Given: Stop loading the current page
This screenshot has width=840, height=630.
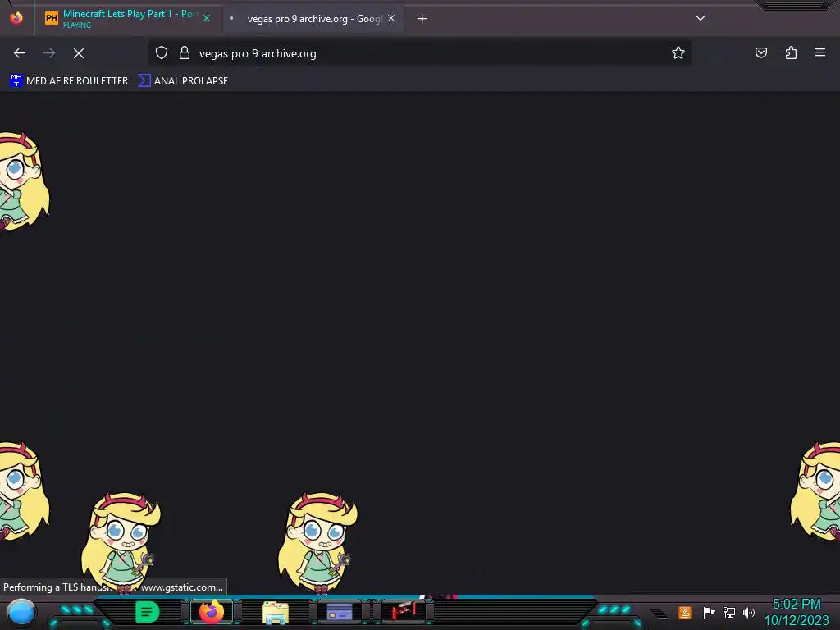Looking at the screenshot, I should [79, 53].
